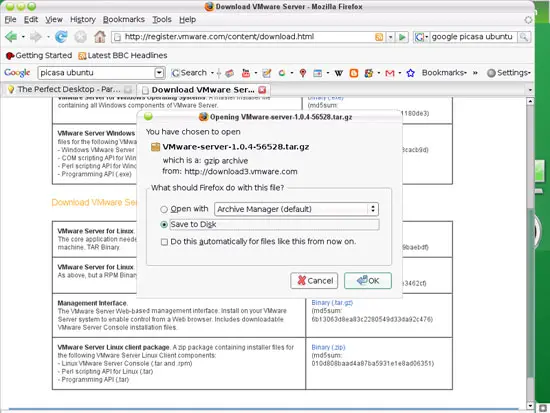Select the Save to Disk radio button
Screen dimensions: 550x413
tap(164, 224)
